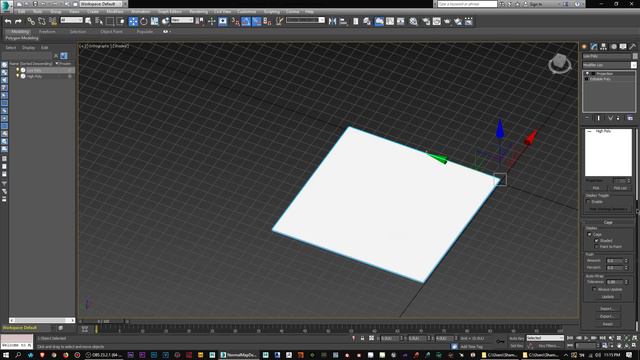Expand the Polygon Modeling panel label
Screen dimensions: 640x360
click(22, 38)
